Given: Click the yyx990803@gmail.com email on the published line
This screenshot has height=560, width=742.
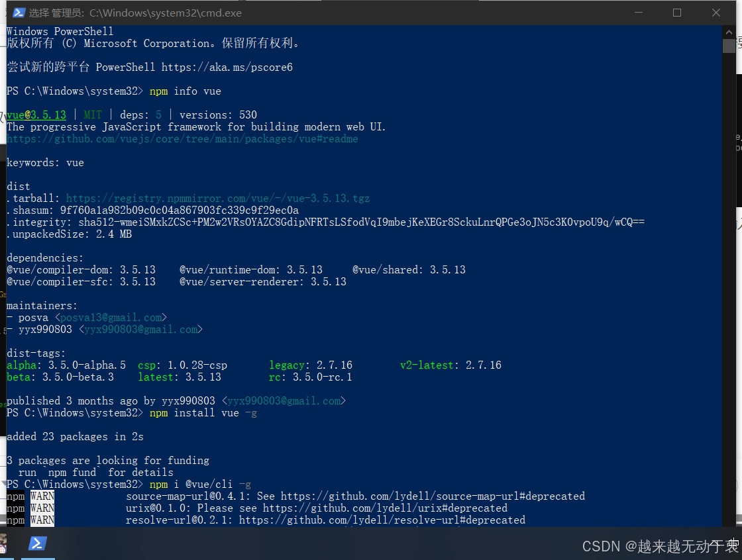Looking at the screenshot, I should [x=284, y=401].
